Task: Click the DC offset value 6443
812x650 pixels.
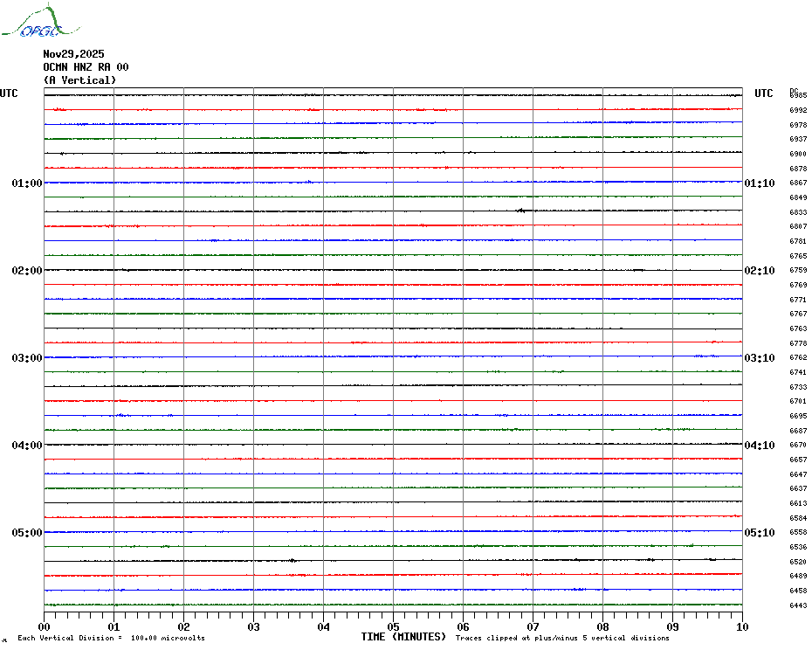Action: 798,605
